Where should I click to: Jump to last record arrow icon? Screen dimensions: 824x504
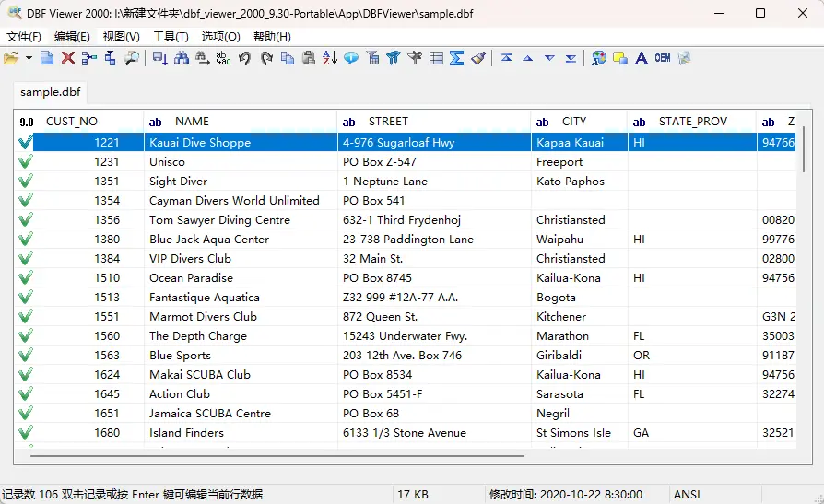(x=571, y=58)
